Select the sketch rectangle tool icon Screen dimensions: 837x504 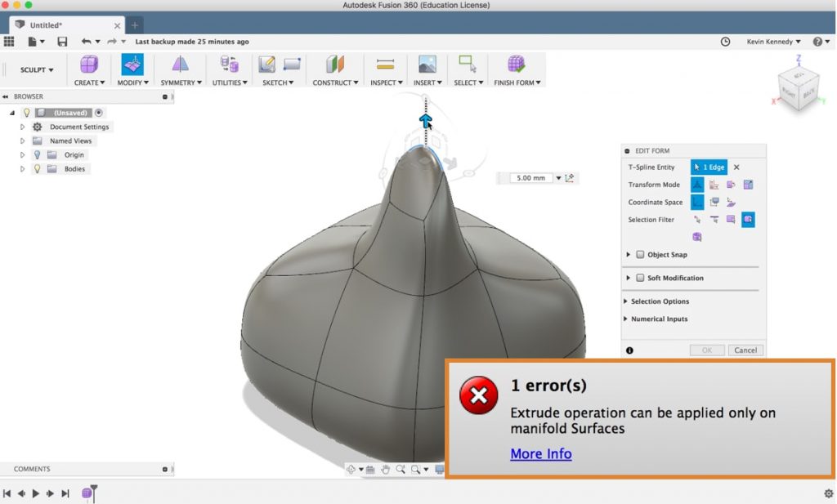point(292,65)
